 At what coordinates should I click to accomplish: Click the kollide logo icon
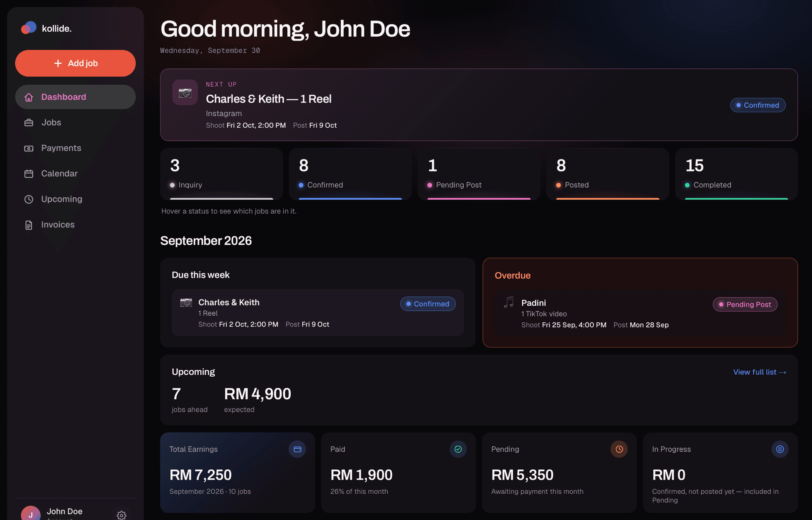pyautogui.click(x=29, y=28)
